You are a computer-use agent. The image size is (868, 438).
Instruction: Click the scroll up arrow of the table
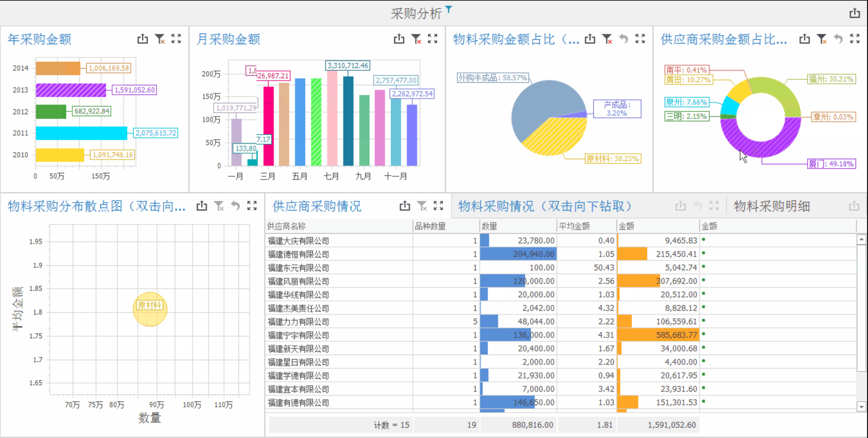click(x=861, y=239)
